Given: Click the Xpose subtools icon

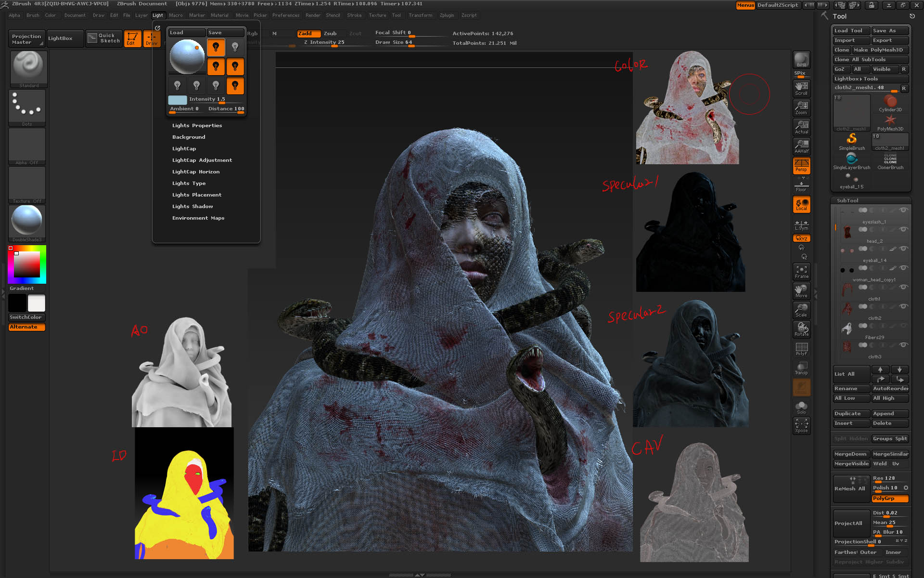Looking at the screenshot, I should (801, 426).
